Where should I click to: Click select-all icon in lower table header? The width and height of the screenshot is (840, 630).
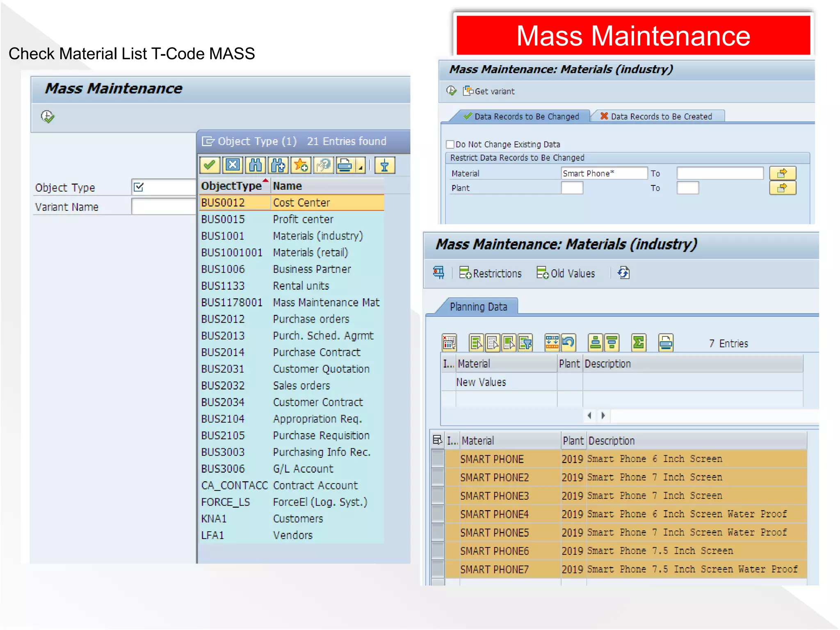437,441
